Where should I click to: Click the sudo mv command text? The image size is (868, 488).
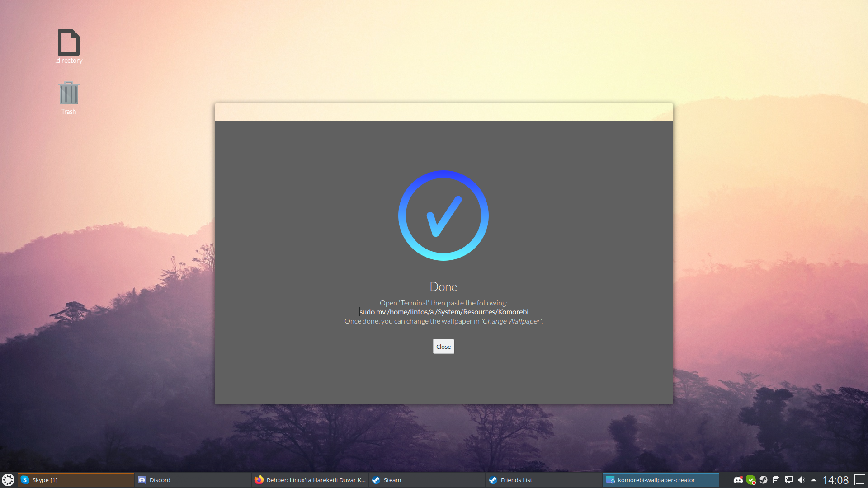[x=443, y=312]
